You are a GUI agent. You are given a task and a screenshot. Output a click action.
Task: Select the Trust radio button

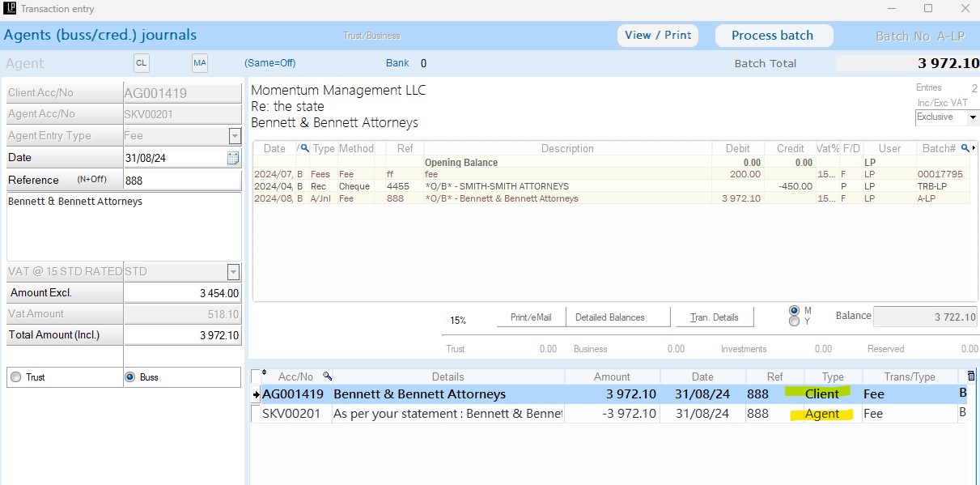pyautogui.click(x=15, y=377)
